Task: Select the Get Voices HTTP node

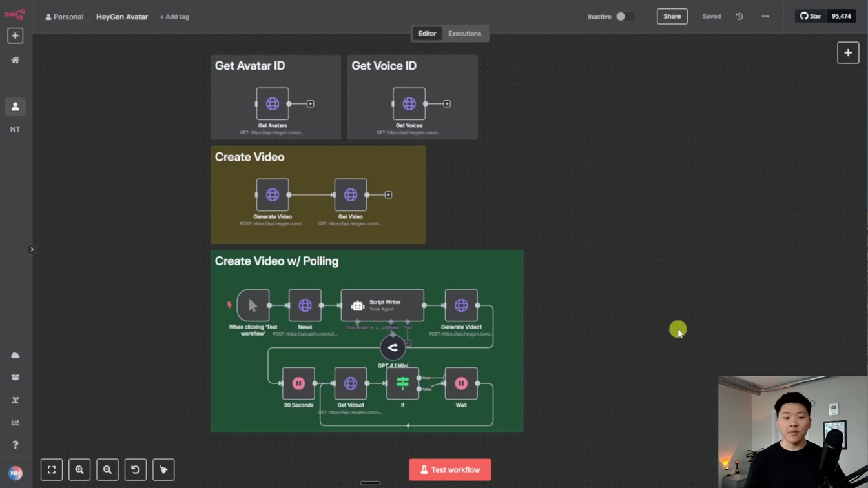Action: coord(409,104)
